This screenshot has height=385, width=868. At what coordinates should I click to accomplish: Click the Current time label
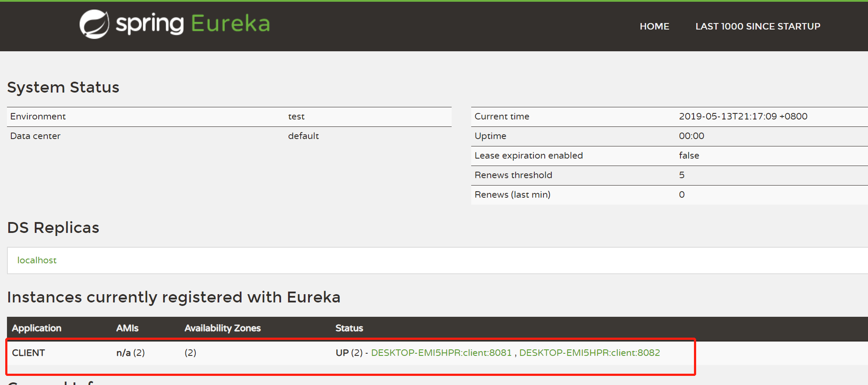pos(502,116)
